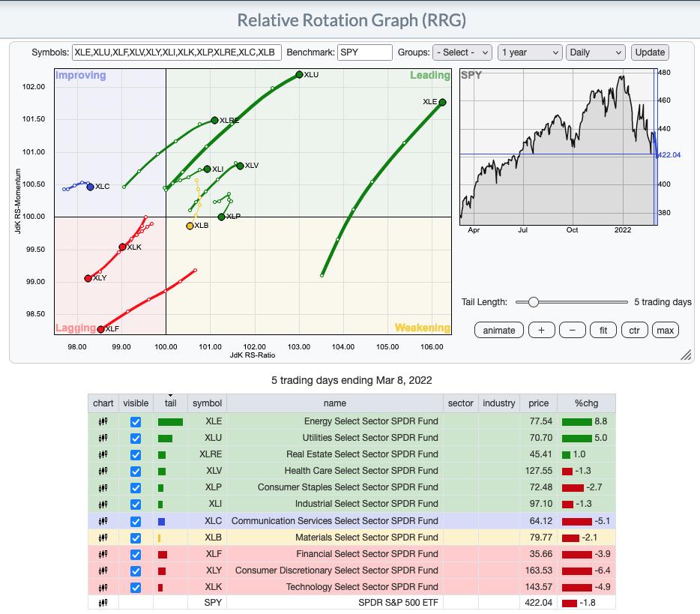700x614 pixels.
Task: Click the XLF point on RRG chart
Action: point(101,329)
